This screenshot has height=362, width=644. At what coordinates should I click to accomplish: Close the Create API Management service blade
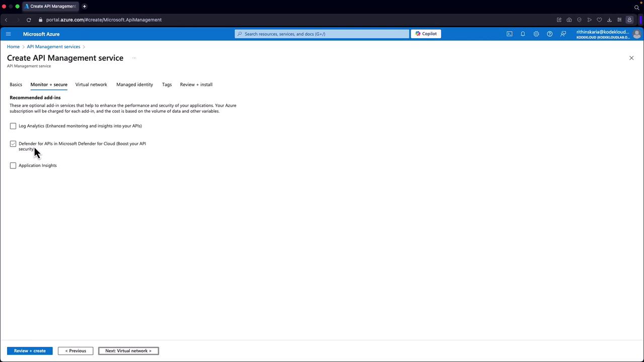[x=631, y=58]
